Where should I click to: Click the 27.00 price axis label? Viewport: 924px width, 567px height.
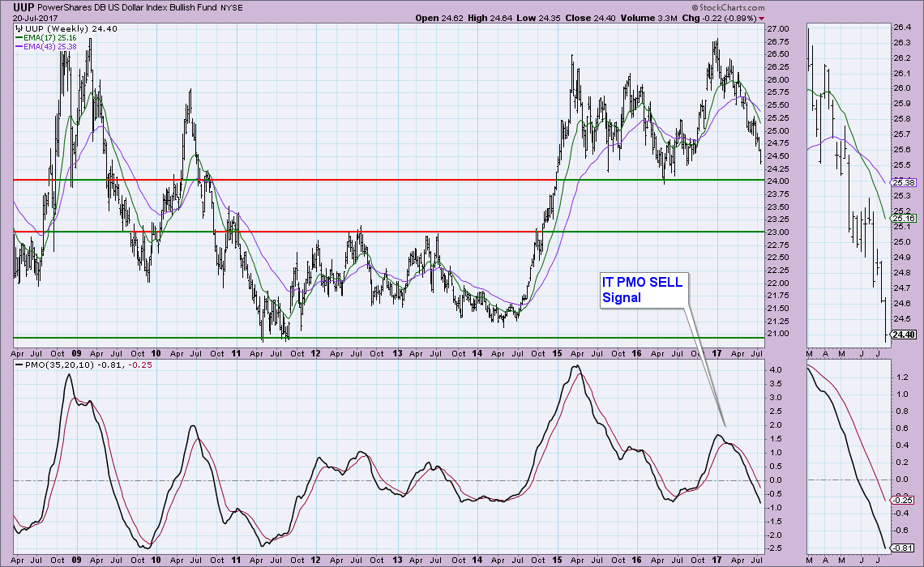[778, 29]
